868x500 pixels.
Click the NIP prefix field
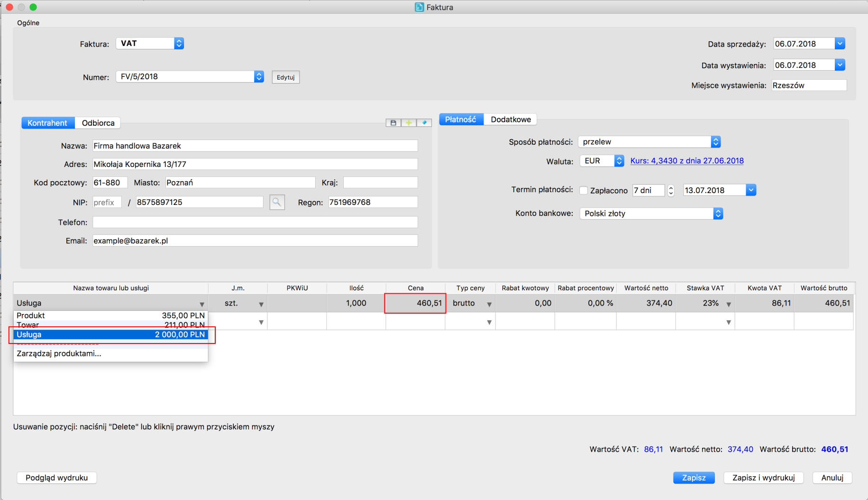[107, 202]
